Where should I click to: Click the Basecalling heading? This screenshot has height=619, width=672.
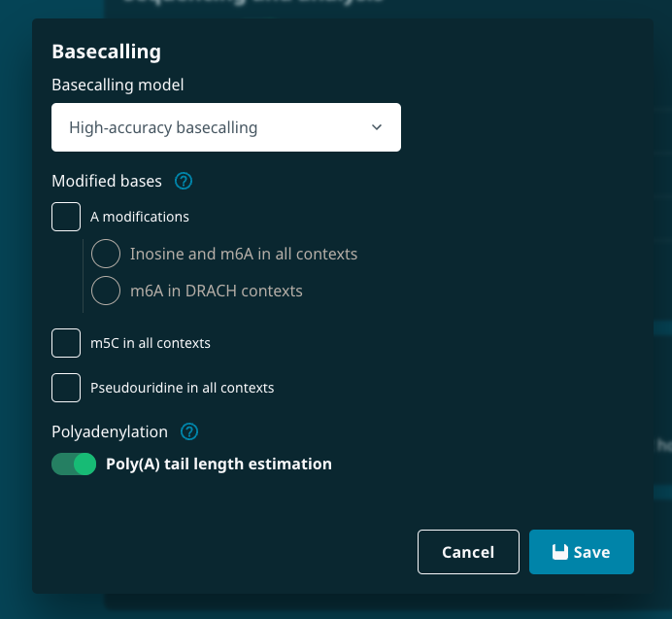point(106,52)
